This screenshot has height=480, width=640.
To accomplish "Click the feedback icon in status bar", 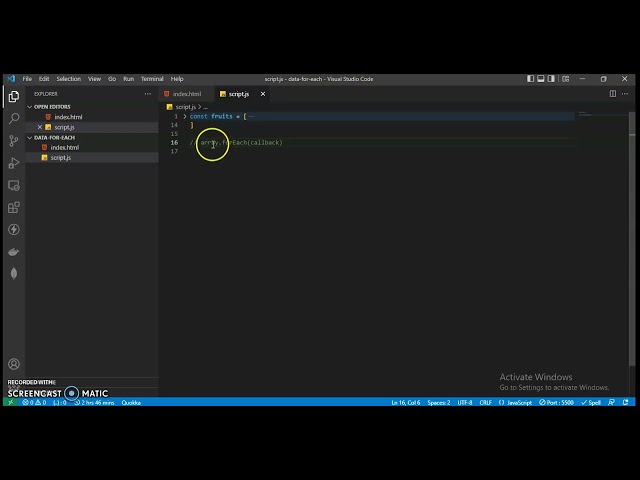I will (611, 402).
